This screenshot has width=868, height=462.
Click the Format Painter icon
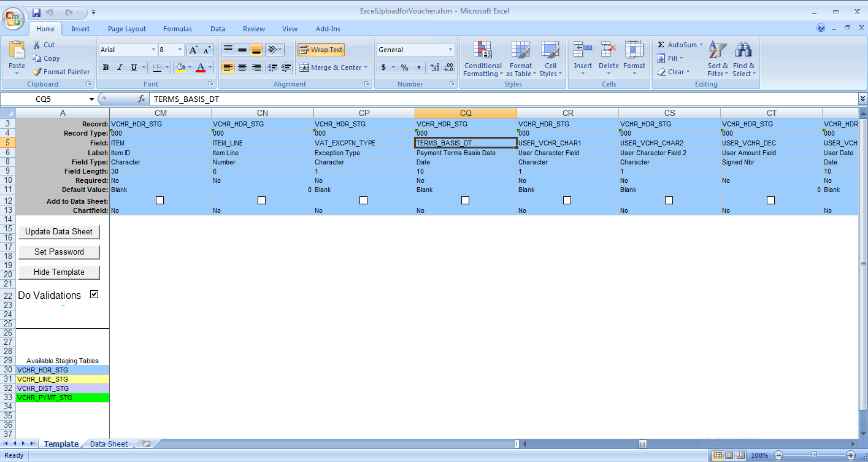(x=38, y=72)
